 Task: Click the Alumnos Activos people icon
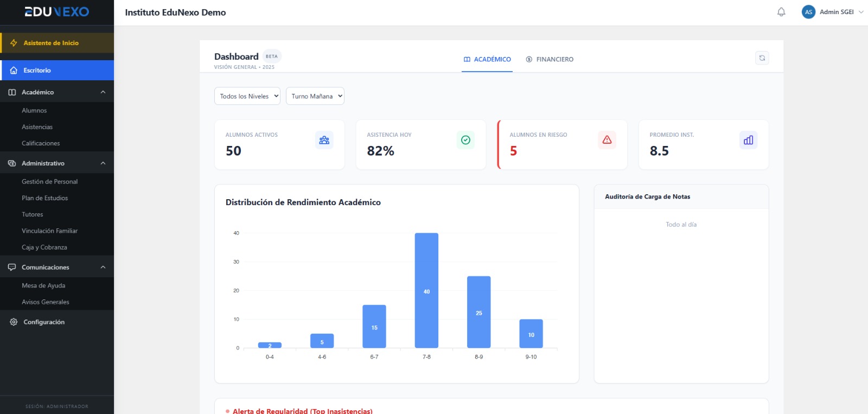click(324, 140)
